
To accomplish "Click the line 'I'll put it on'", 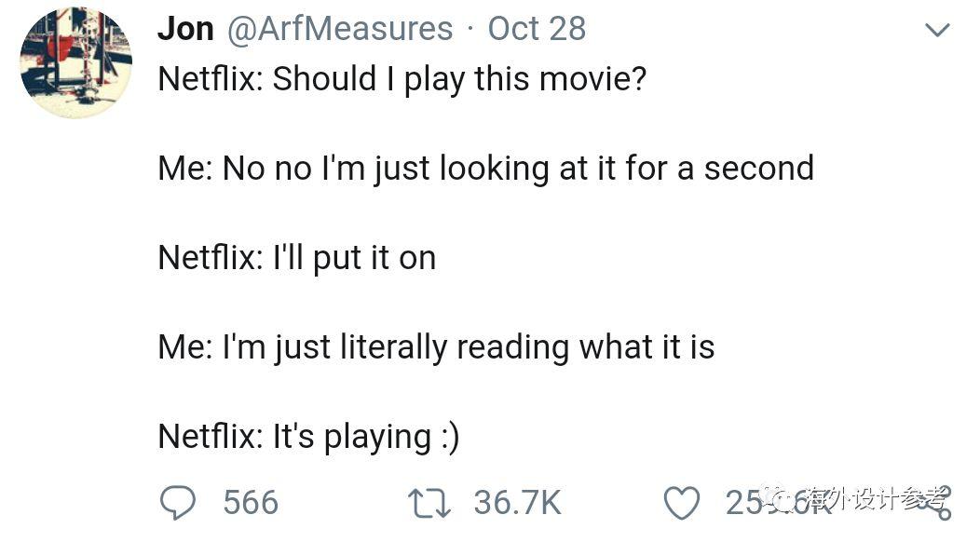I will tap(354, 258).
